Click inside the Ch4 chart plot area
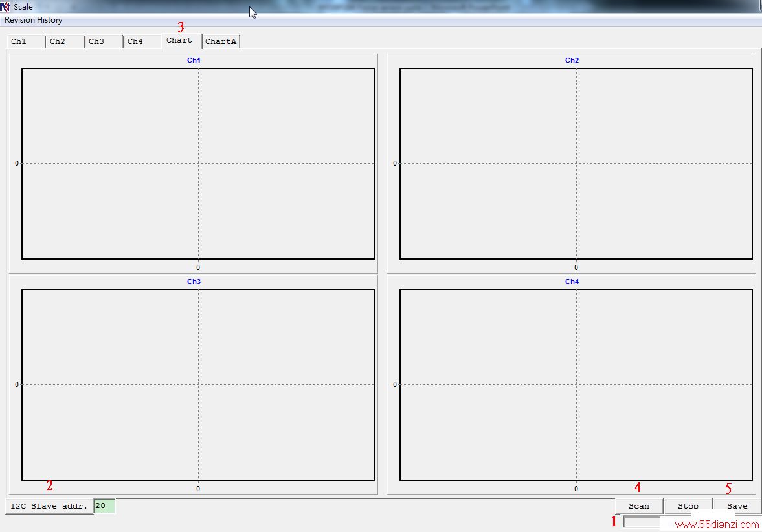Screen dimensions: 762x532 point(576,385)
